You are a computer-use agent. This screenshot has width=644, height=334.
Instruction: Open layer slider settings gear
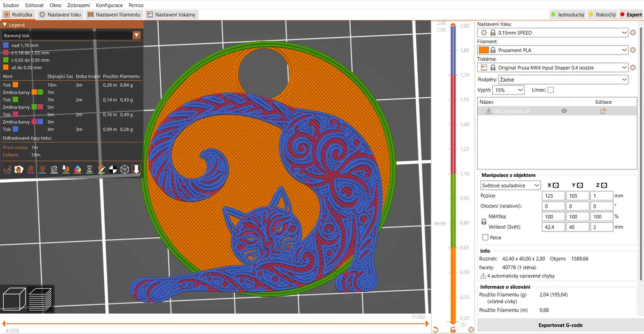[x=471, y=330]
